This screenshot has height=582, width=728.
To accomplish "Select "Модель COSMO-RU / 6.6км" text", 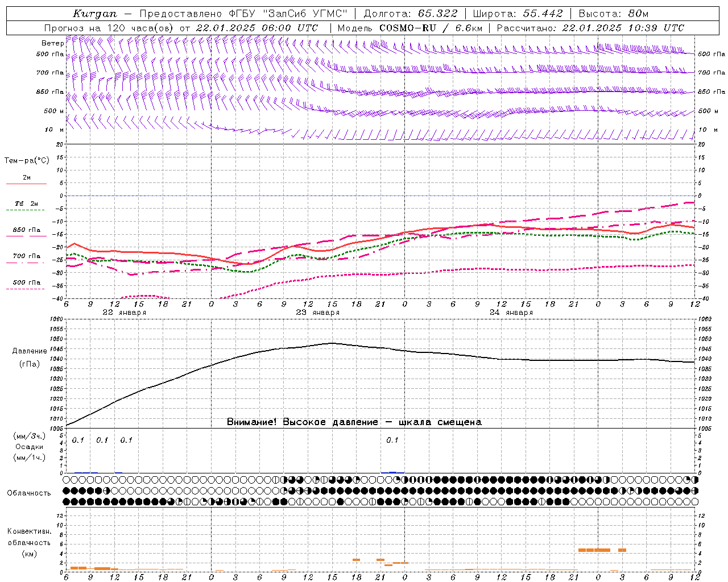I will (x=410, y=28).
